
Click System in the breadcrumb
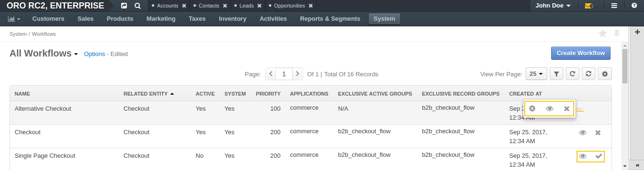[18, 34]
